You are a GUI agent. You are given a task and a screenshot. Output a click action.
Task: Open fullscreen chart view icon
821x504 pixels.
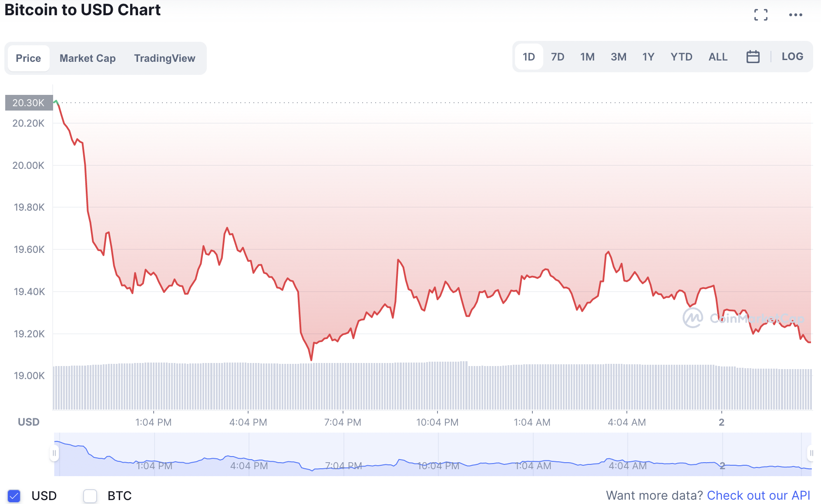pyautogui.click(x=760, y=15)
